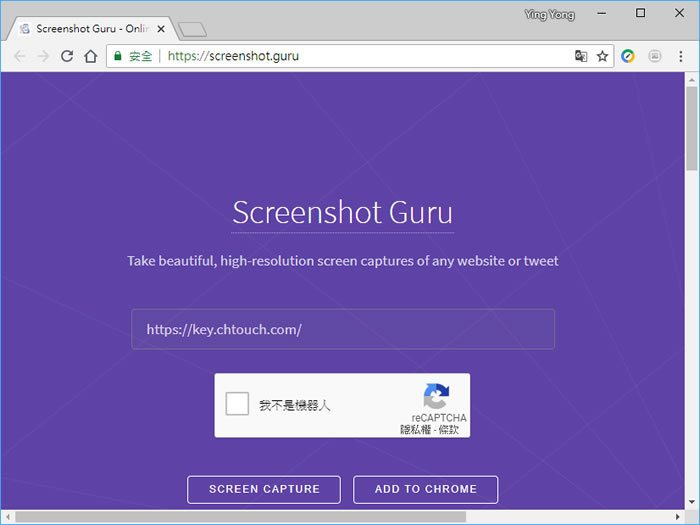The width and height of the screenshot is (700, 525).
Task: Click the reCAPTCHA logo
Action: [x=437, y=396]
